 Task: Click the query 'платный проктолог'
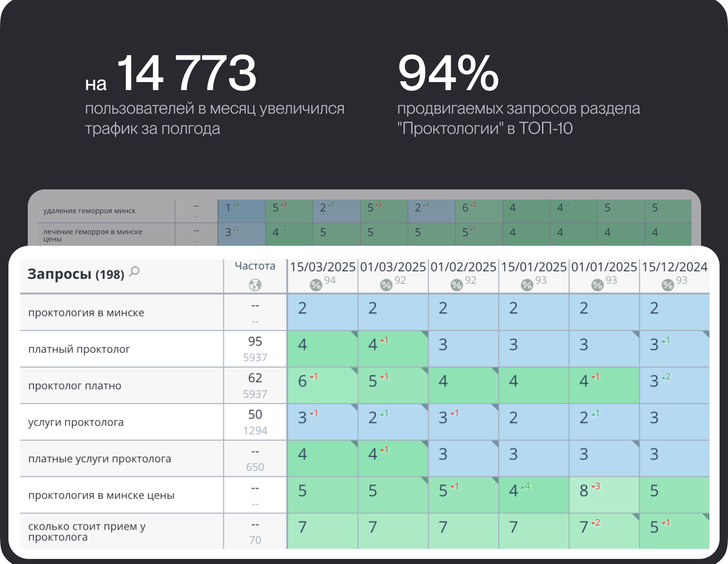tap(79, 349)
